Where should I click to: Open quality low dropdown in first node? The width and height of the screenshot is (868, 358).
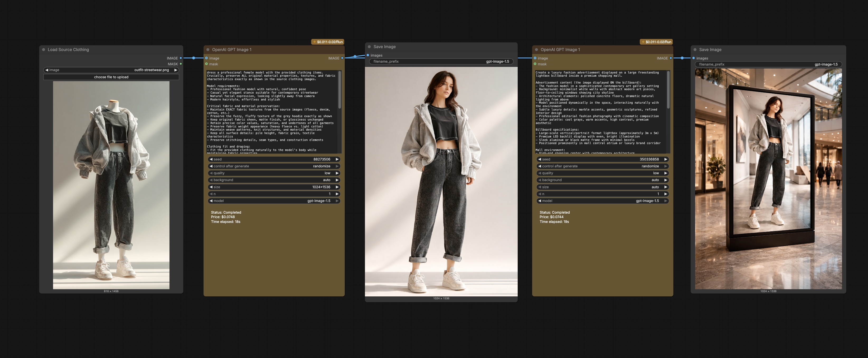pos(273,173)
